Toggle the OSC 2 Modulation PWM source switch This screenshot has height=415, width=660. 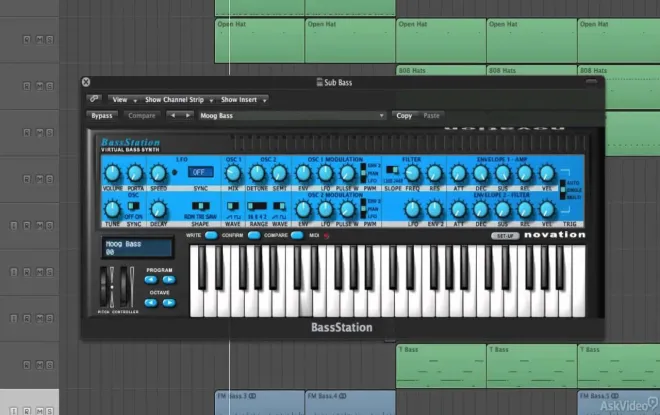tap(363, 209)
